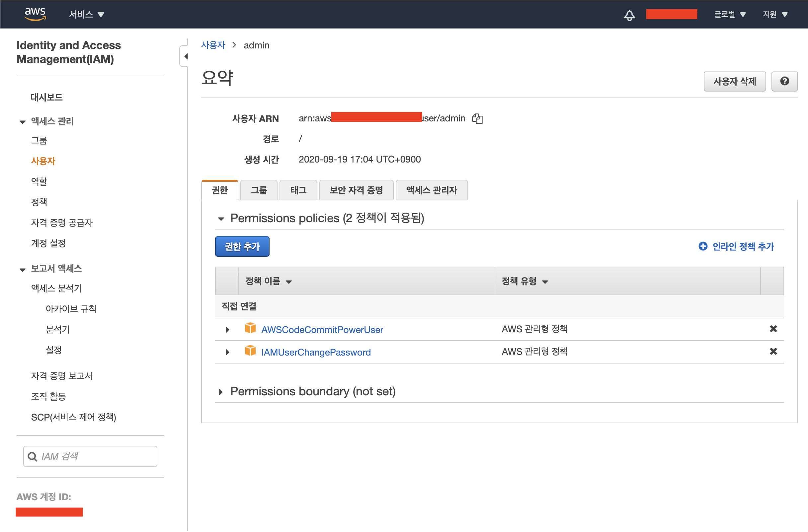Remove IAMUserChangePassword policy with X icon
The image size is (808, 532).
click(773, 352)
